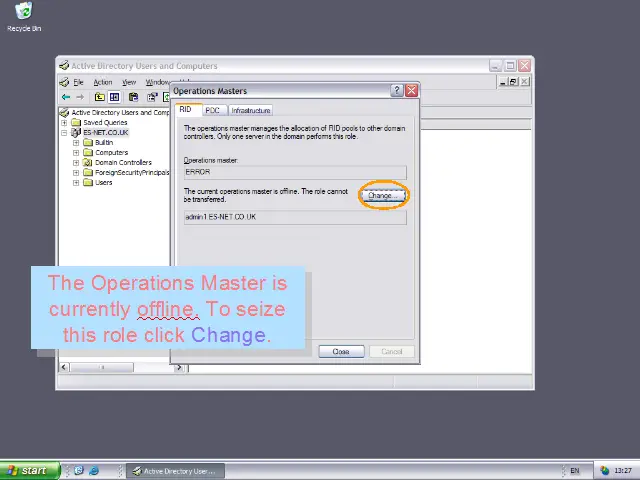This screenshot has height=480, width=640.
Task: Click the Operations master field showing ERROR
Action: [x=295, y=172]
